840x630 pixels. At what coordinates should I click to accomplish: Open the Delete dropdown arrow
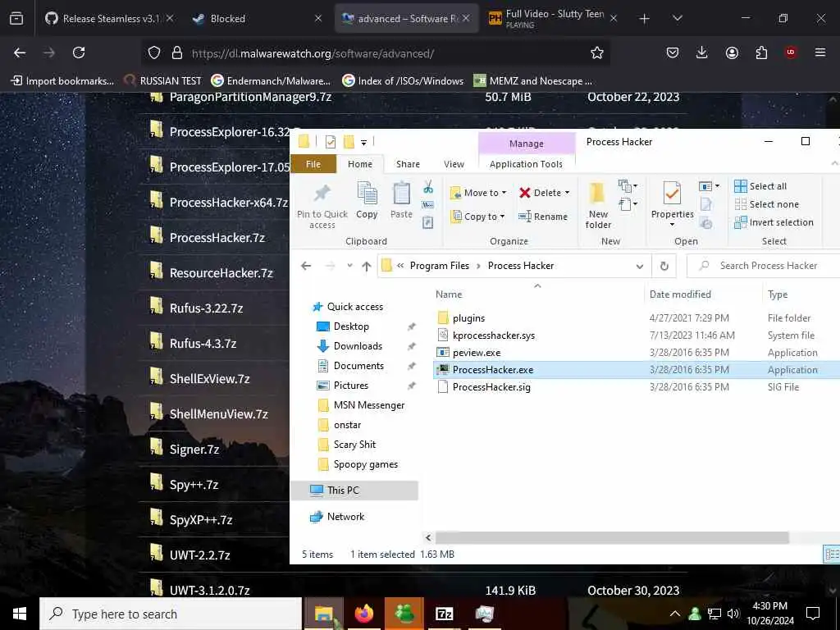[568, 193]
